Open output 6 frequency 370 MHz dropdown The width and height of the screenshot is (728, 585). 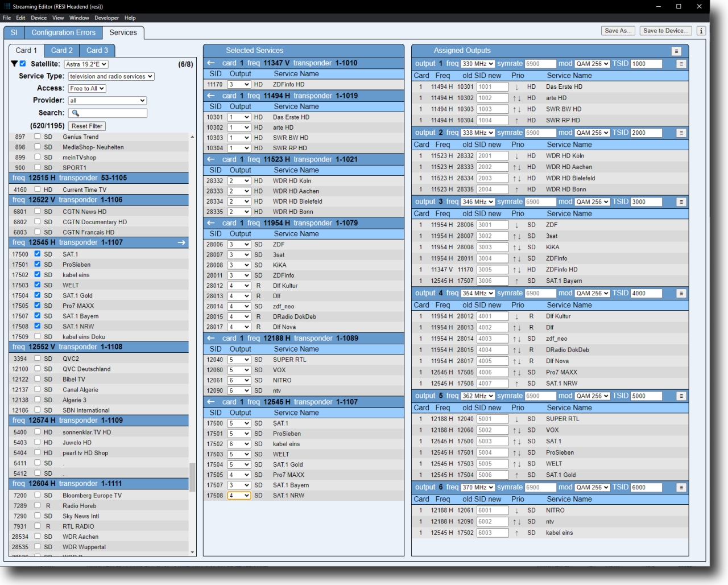pyautogui.click(x=478, y=488)
